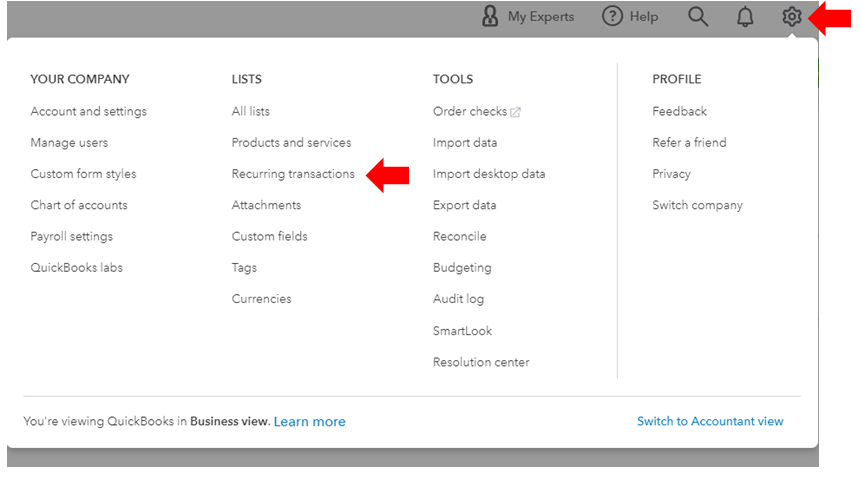The height and width of the screenshot is (485, 861).
Task: Open the Reconcile tool
Action: pos(459,237)
